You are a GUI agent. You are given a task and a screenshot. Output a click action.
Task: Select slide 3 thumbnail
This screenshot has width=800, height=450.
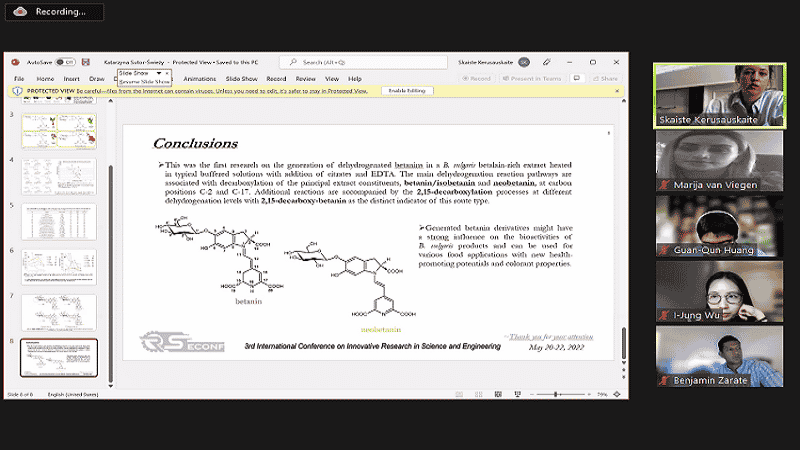[x=59, y=131]
